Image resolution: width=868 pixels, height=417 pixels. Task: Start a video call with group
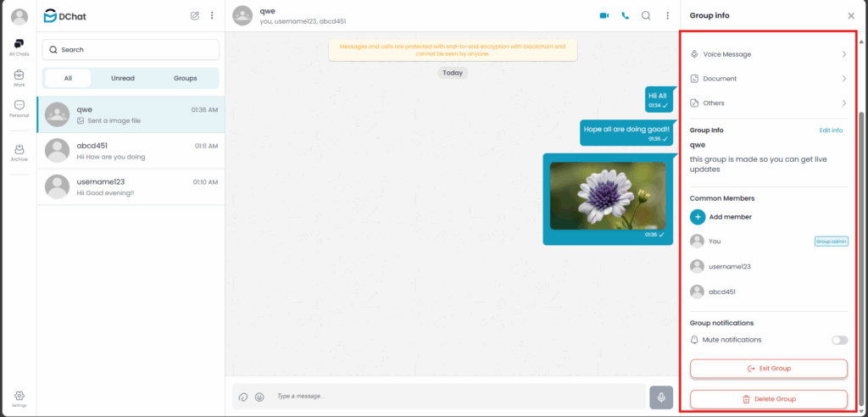click(604, 15)
